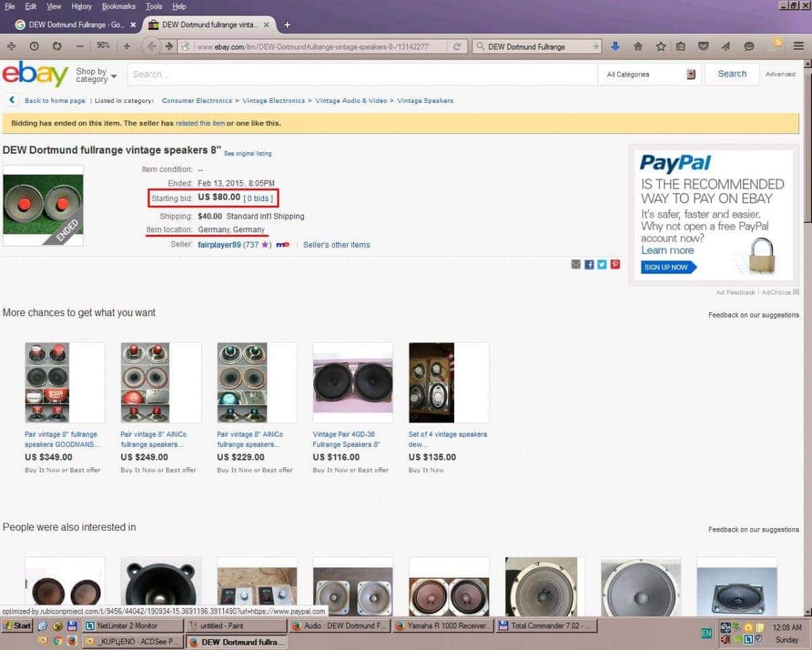Image resolution: width=812 pixels, height=650 pixels.
Task: Click the Chrome icon in taskbar quick launch
Action: pos(58,639)
